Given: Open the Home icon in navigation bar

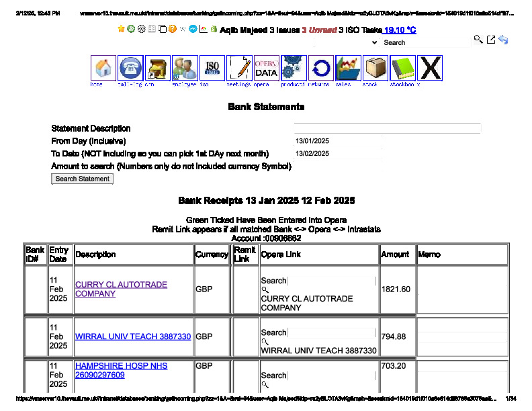Looking at the screenshot, I should coord(103,68).
